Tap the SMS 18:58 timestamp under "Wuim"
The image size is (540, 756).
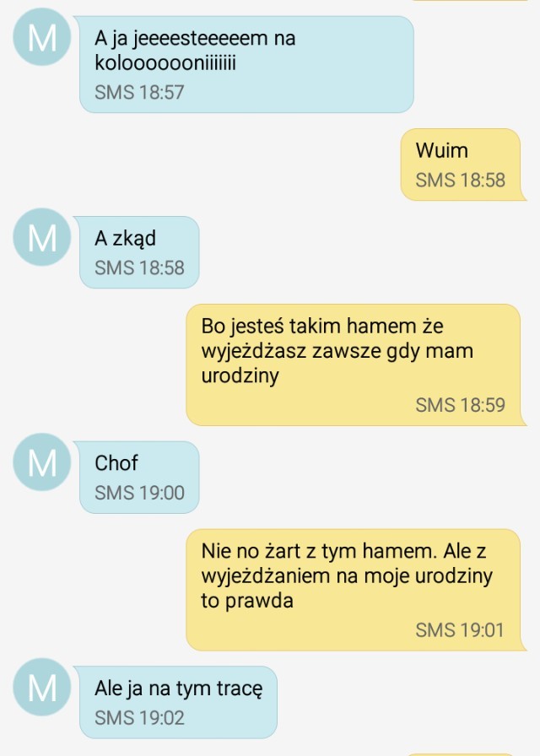(x=461, y=180)
